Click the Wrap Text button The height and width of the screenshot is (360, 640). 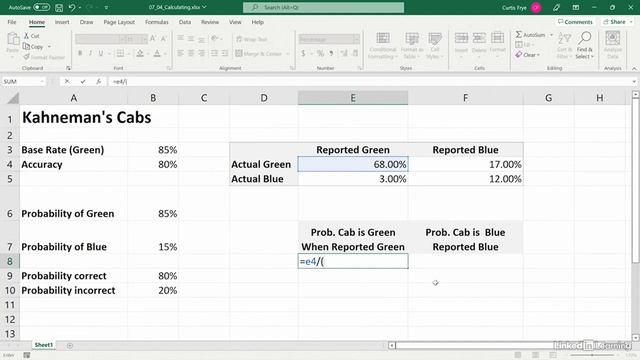click(x=251, y=39)
